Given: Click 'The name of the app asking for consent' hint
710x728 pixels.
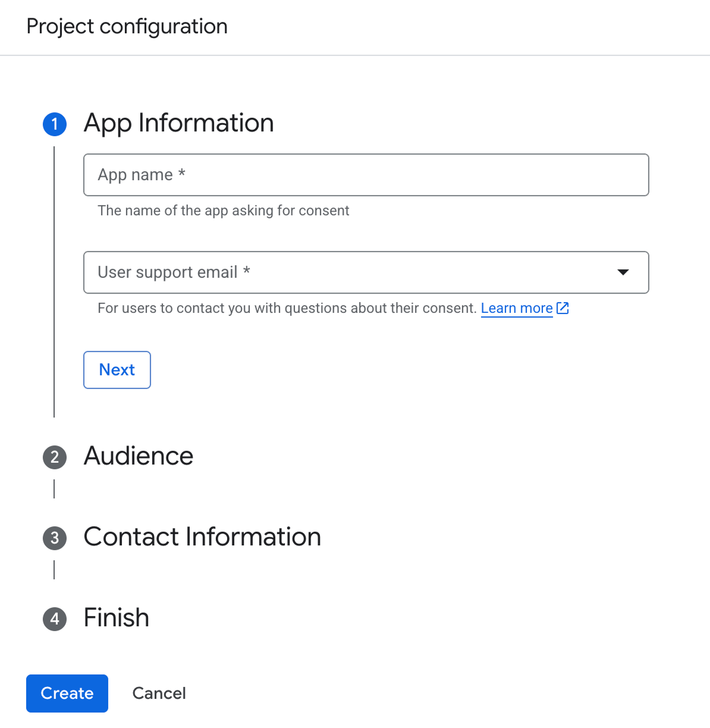Looking at the screenshot, I should [224, 211].
